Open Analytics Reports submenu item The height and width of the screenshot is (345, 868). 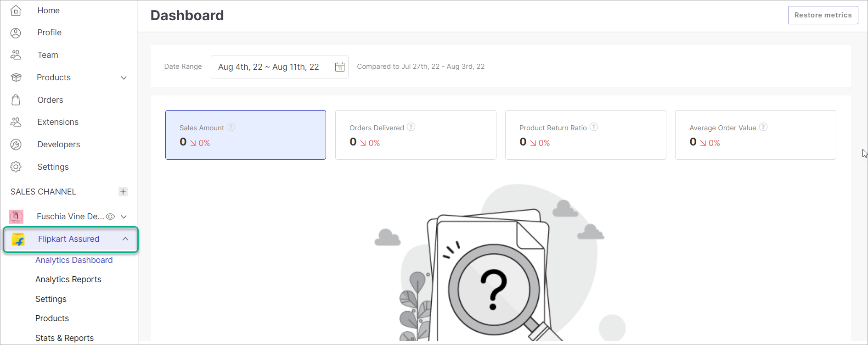coord(68,279)
